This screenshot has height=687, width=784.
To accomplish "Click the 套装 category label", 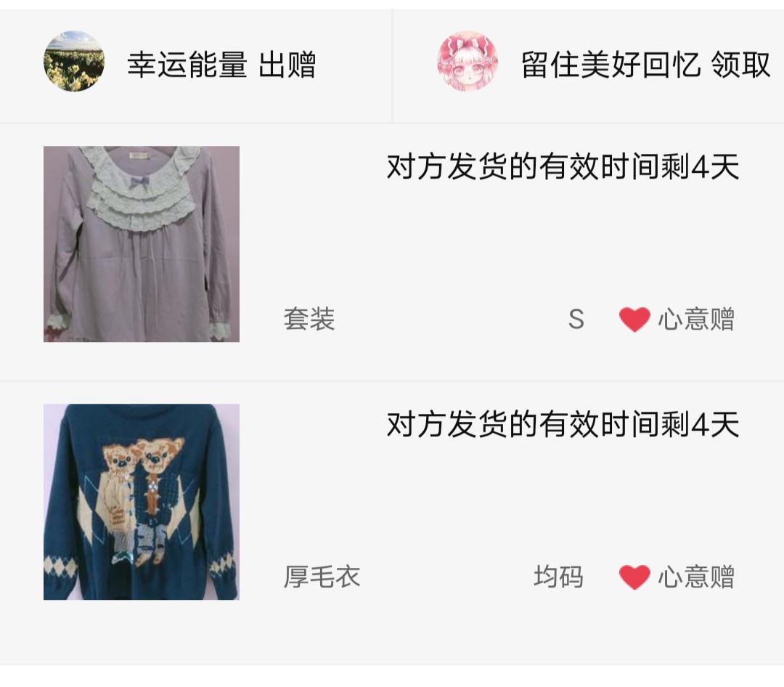I will (309, 319).
